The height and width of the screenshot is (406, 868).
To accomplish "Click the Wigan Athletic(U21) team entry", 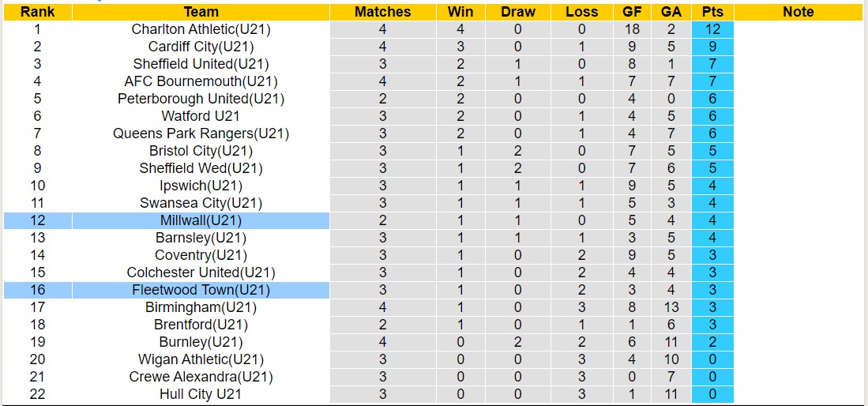I will click(x=201, y=359).
